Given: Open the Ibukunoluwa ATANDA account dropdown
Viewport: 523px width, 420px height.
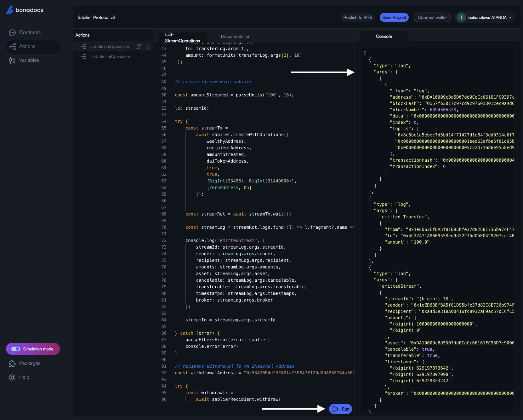Looking at the screenshot, I should [485, 18].
